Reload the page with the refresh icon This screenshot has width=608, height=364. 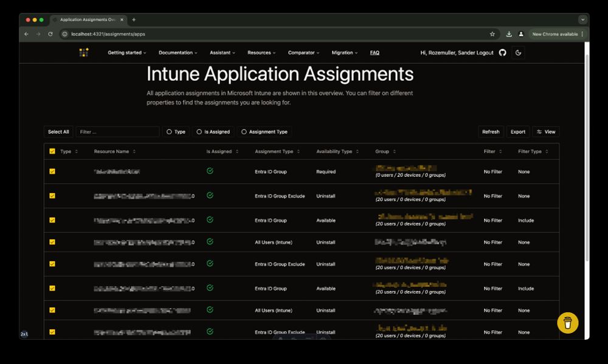[50, 34]
